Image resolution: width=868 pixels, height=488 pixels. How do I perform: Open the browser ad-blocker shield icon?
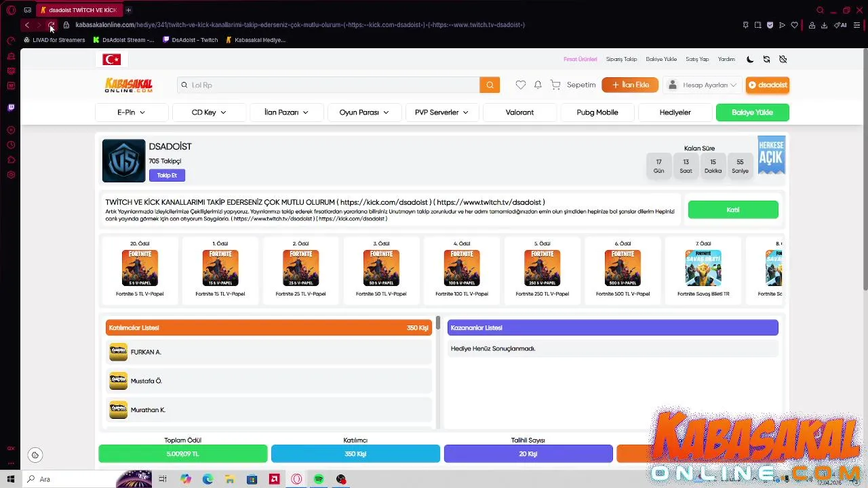click(x=770, y=25)
